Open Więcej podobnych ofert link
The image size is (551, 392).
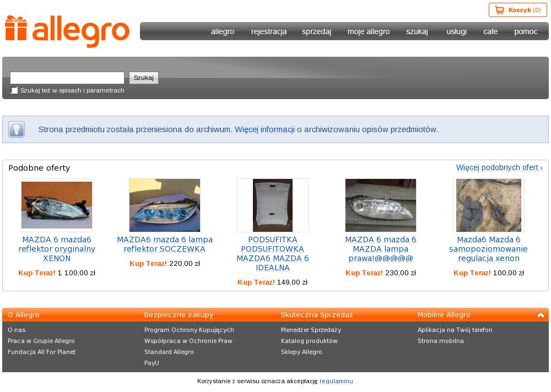(x=499, y=167)
